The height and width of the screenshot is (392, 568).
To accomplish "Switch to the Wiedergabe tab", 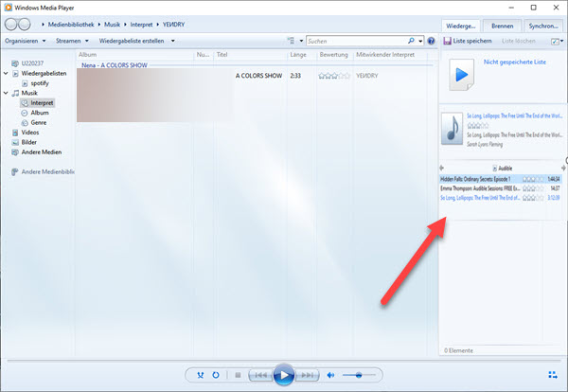I will click(x=461, y=26).
